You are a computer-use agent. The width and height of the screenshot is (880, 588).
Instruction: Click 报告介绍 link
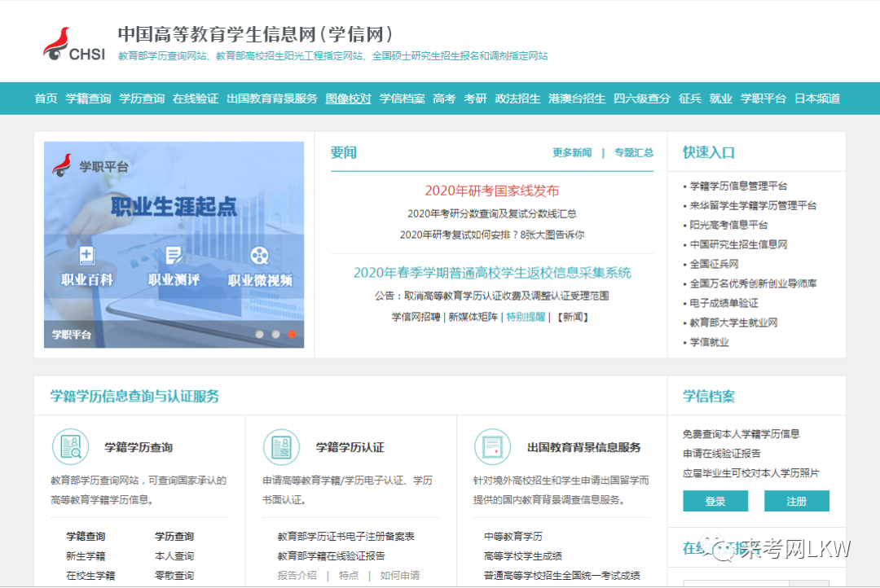297,576
